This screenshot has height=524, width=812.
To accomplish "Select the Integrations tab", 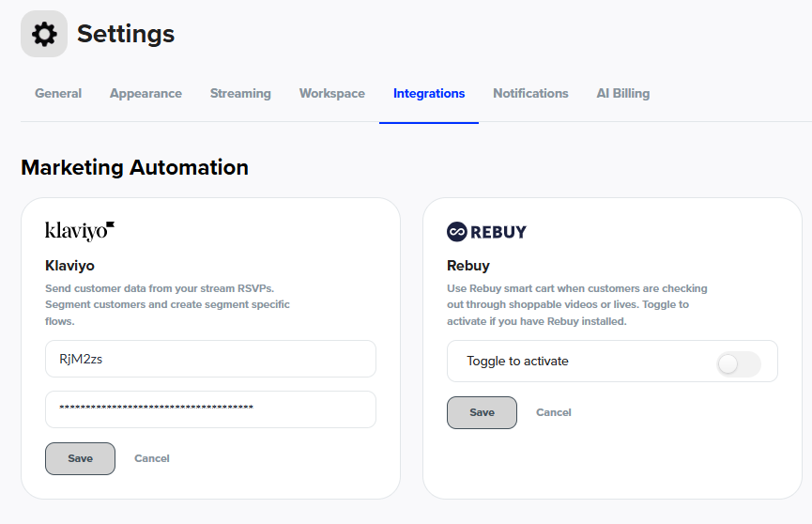I will coord(429,94).
